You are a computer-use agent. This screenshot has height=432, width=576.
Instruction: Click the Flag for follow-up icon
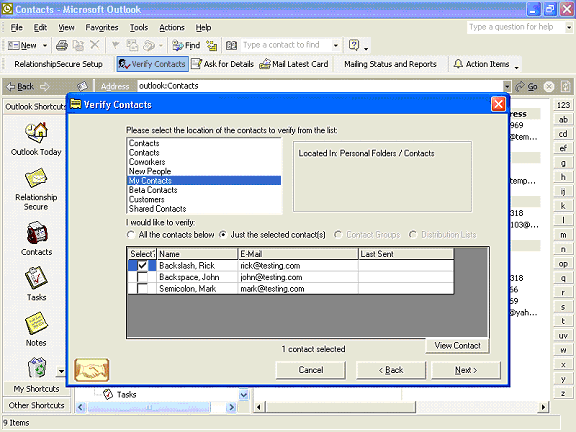(115, 45)
